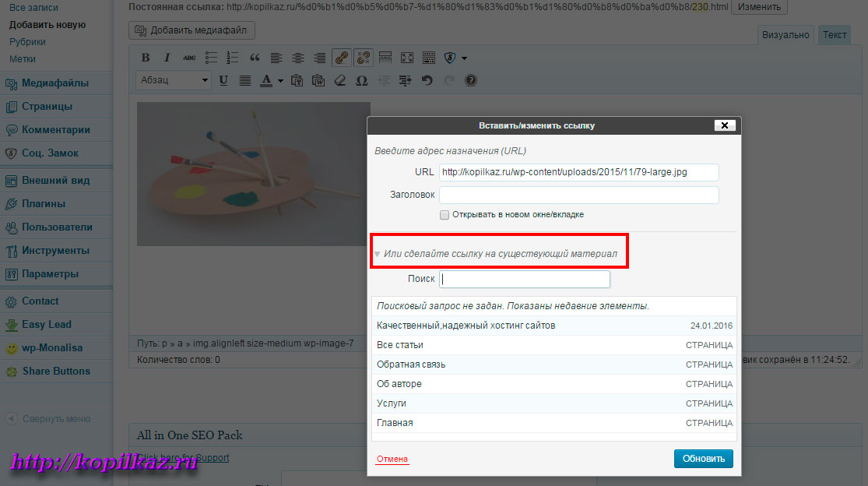Increase indent of the paragraph
This screenshot has height=486, width=868.
(x=406, y=80)
